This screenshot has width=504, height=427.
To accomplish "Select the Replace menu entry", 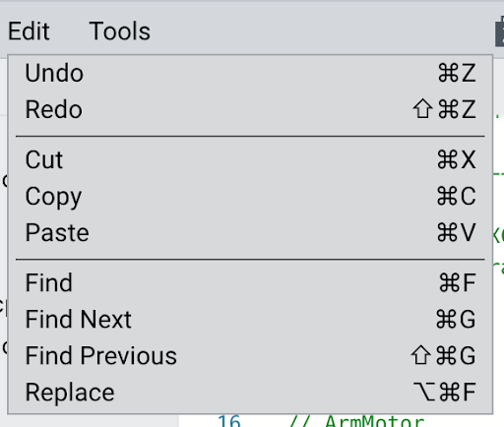I will tap(250, 392).
